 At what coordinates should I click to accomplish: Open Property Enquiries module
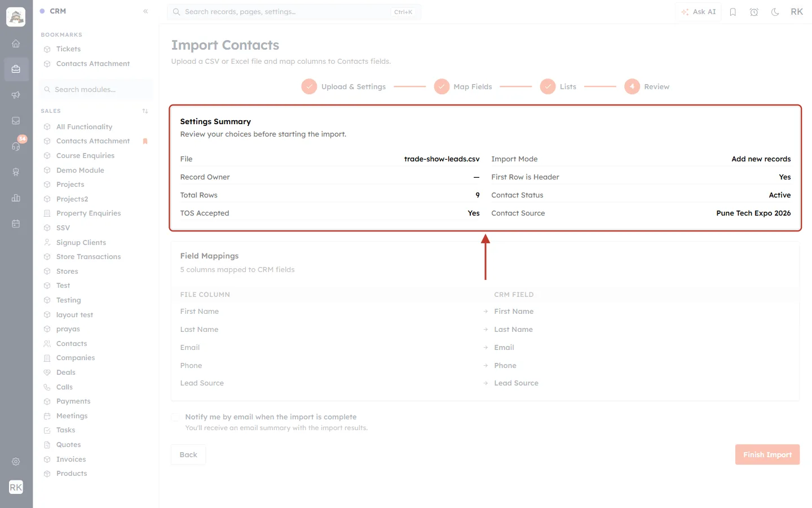pyautogui.click(x=89, y=213)
